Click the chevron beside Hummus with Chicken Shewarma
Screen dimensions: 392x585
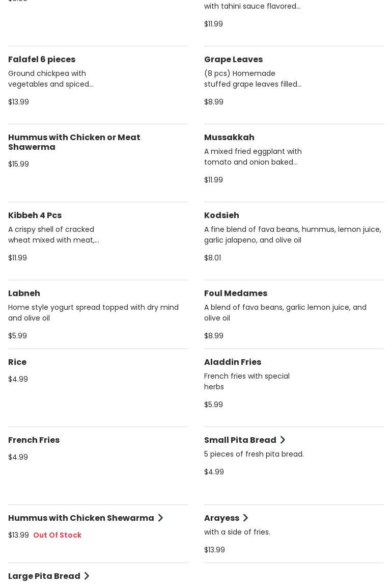(x=160, y=518)
